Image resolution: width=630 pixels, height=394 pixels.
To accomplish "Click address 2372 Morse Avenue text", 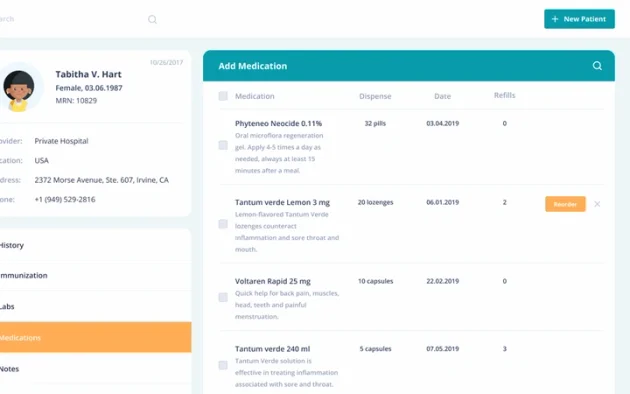I will point(102,180).
